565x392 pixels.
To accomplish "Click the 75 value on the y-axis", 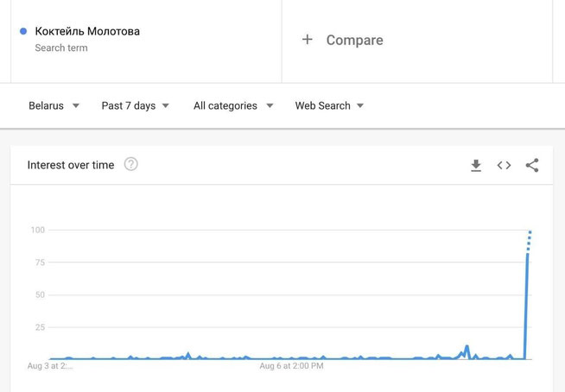I will click(40, 262).
